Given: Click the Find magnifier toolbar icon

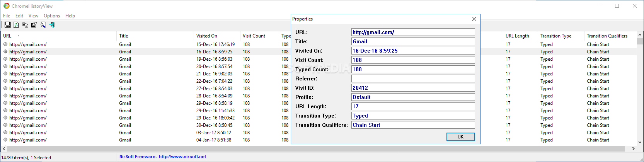Looking at the screenshot, I should [x=43, y=25].
